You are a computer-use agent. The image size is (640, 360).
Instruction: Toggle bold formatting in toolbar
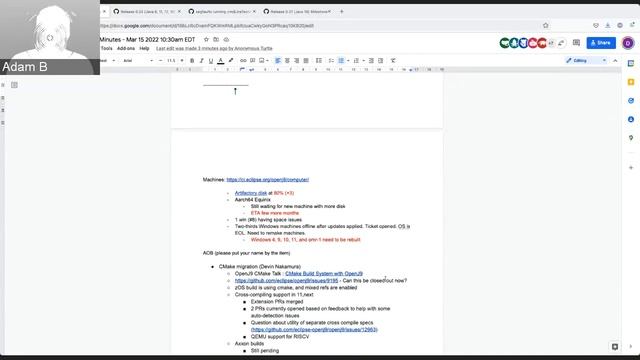192,60
